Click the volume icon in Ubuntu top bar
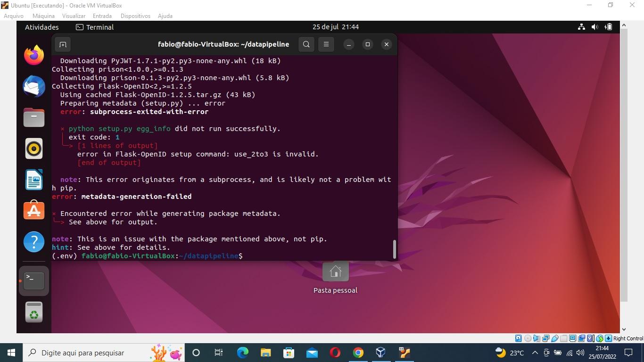Screen dimensions: 644x362 tap(595, 27)
